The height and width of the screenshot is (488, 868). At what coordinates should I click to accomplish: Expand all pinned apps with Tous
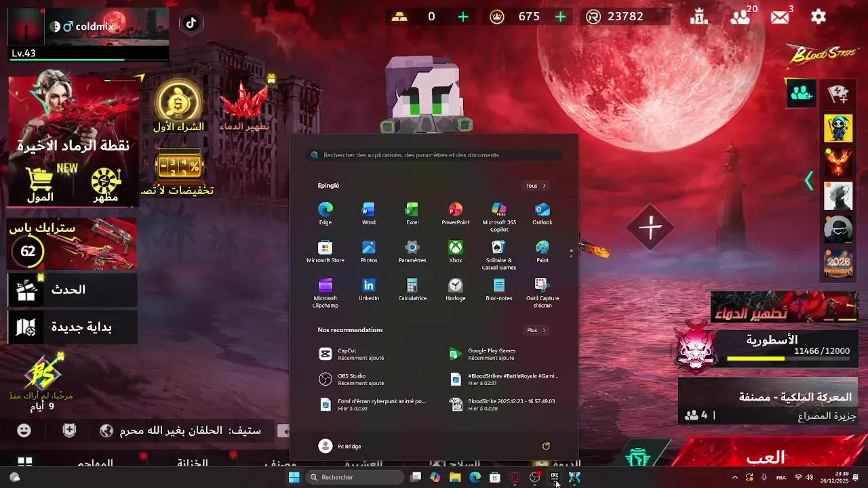[536, 186]
